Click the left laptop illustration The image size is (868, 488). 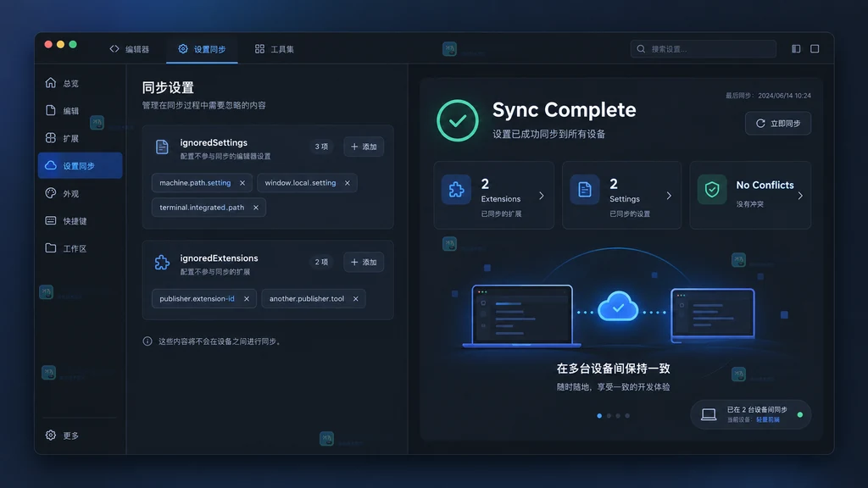[x=521, y=317]
